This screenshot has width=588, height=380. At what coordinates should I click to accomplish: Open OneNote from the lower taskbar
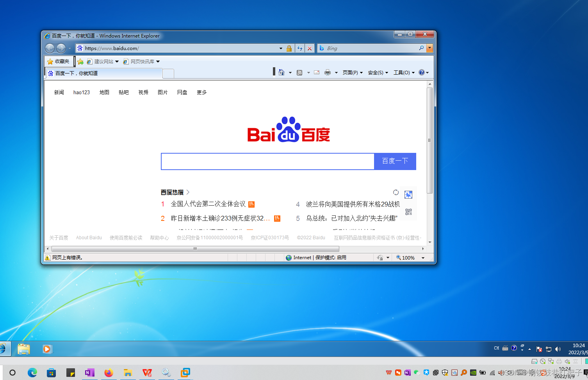[x=89, y=373]
